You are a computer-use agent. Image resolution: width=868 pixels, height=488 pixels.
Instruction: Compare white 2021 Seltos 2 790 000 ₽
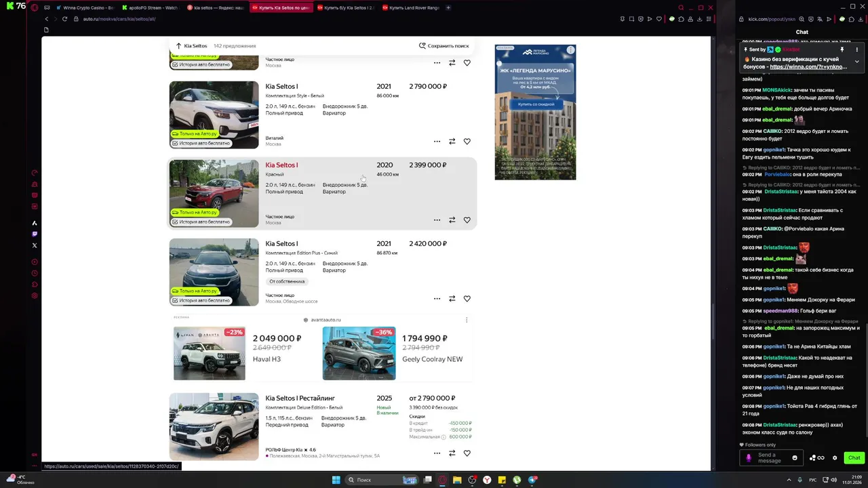point(452,142)
